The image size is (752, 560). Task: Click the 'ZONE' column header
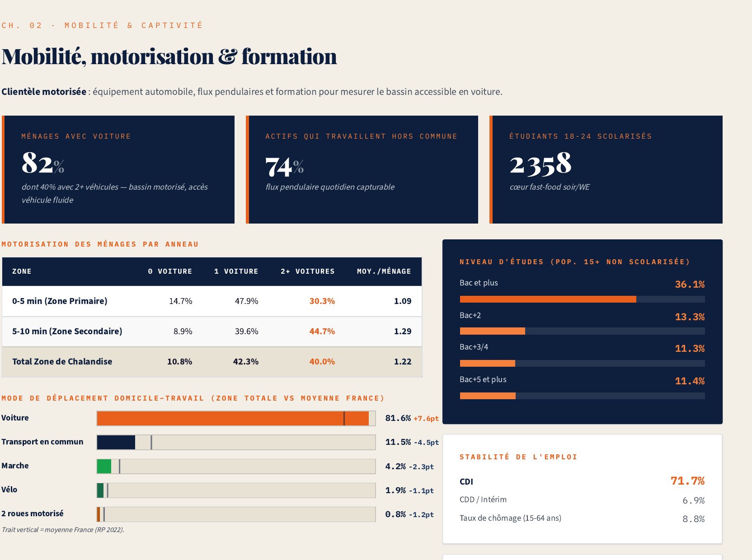pos(22,271)
